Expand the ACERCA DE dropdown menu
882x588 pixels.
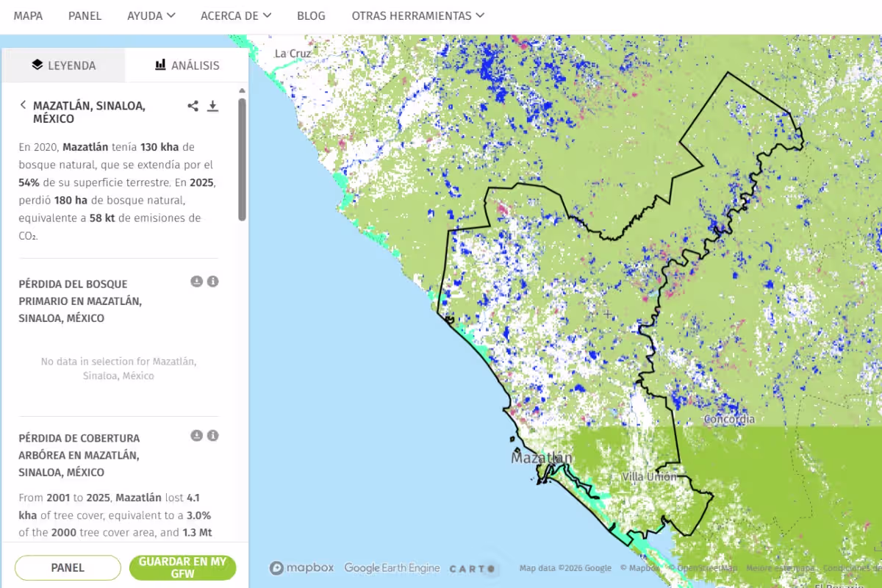(236, 15)
